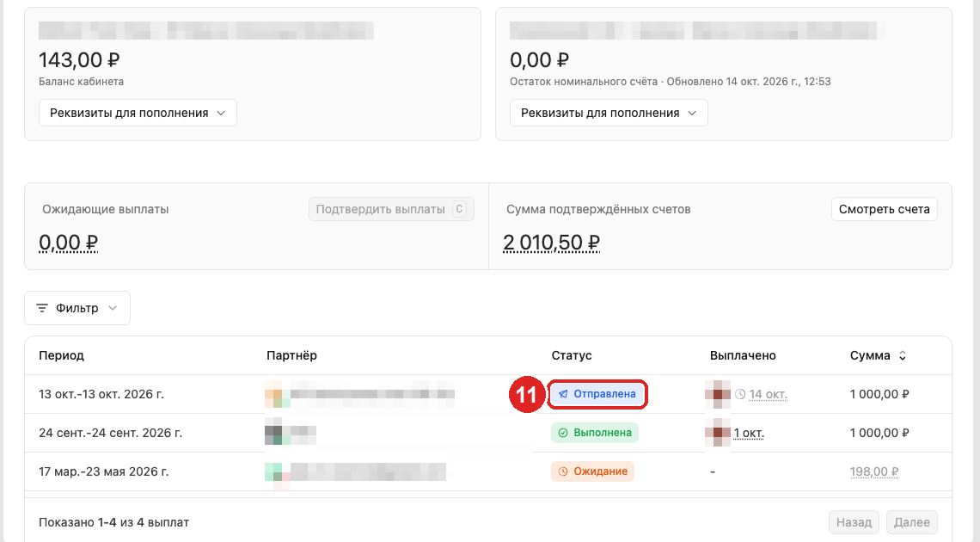
Task: Click the Ожидание status badge
Action: 592,471
